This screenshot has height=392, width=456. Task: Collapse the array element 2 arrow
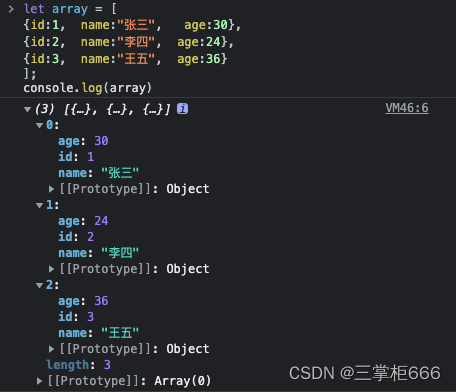click(40, 285)
